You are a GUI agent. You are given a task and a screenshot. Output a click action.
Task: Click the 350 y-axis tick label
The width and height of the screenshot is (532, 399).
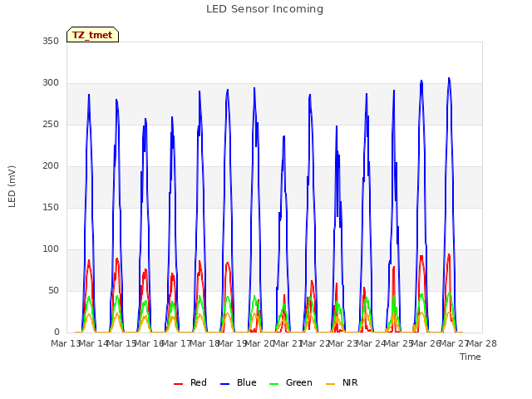tap(51, 41)
